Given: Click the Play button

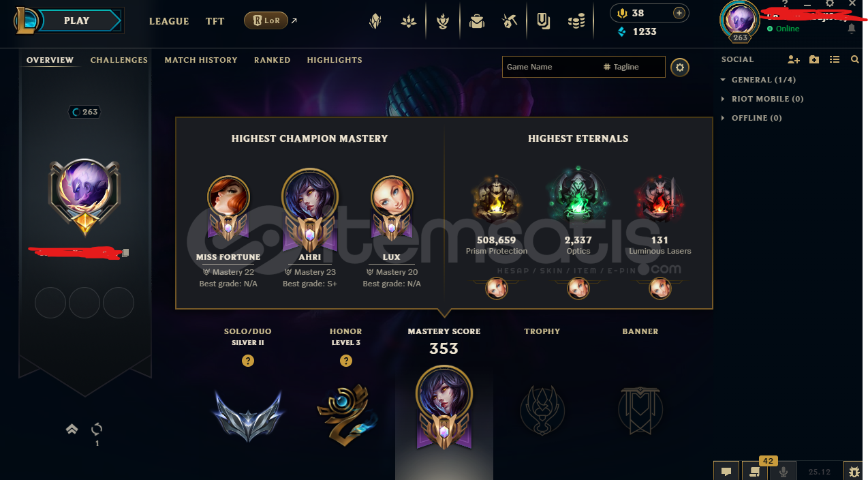Looking at the screenshot, I should pyautogui.click(x=76, y=20).
